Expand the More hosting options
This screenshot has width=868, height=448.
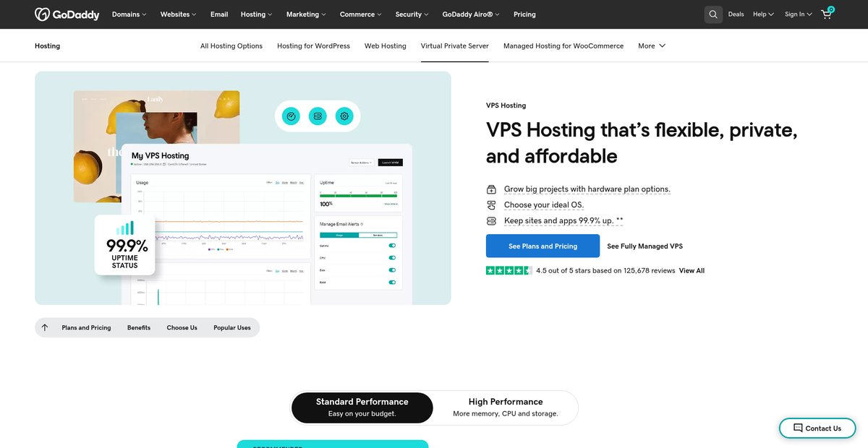652,46
